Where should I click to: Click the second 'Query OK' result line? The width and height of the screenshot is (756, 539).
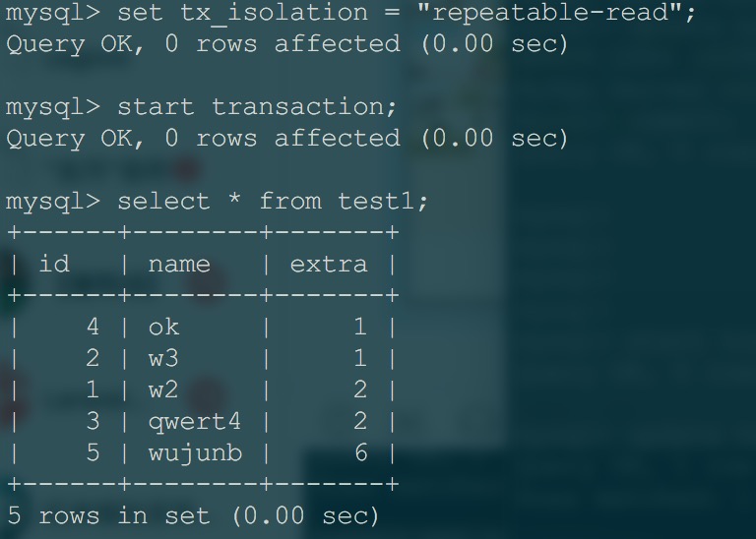point(287,139)
